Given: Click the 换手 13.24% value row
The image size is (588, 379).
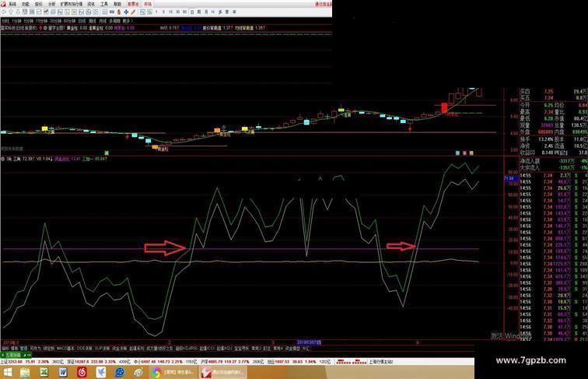Looking at the screenshot, I should point(536,139).
